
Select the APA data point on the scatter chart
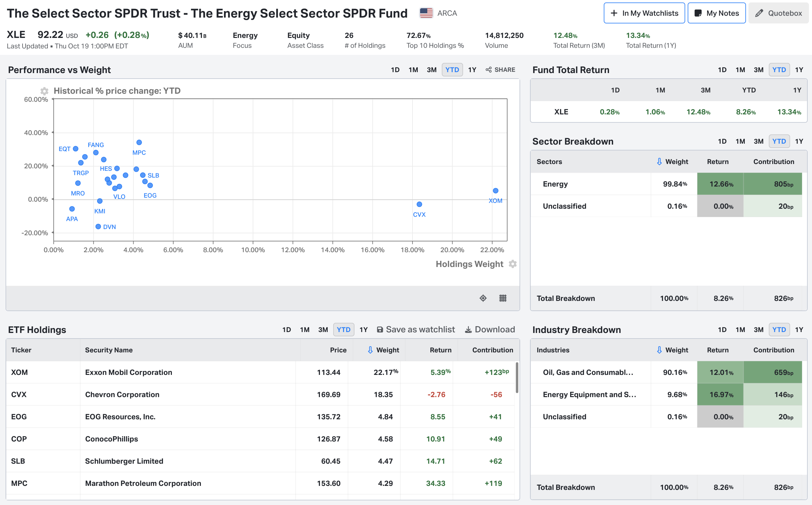click(72, 209)
